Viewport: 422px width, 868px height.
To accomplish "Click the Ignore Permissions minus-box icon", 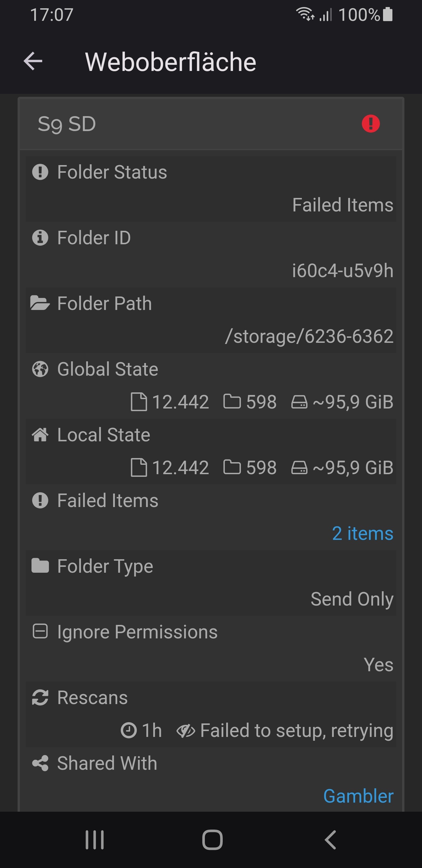I will (40, 631).
